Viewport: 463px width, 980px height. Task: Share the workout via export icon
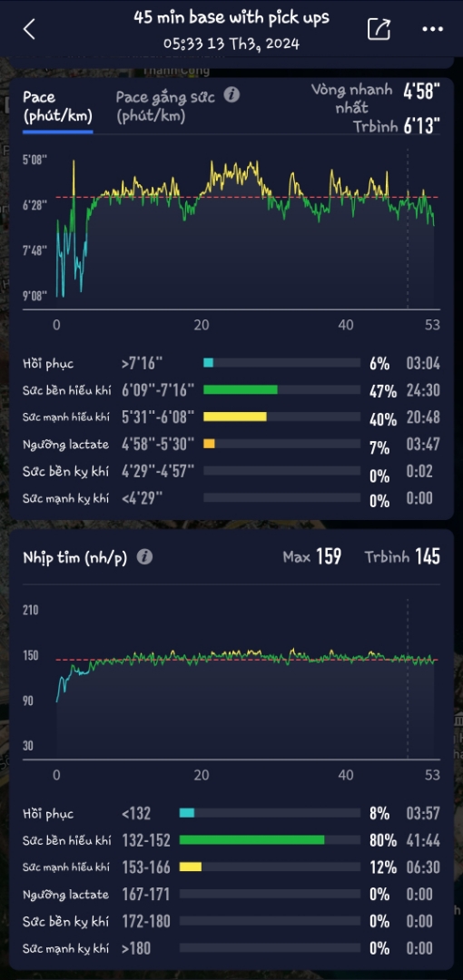point(379,29)
